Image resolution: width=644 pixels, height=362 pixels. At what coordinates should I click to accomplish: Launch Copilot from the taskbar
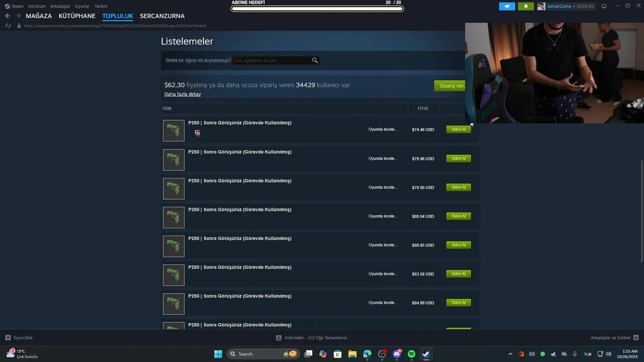[x=323, y=354]
